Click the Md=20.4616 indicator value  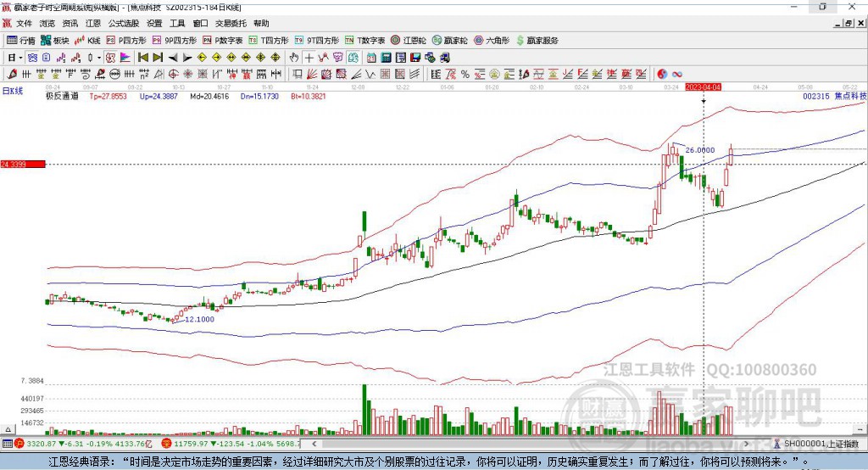click(209, 96)
